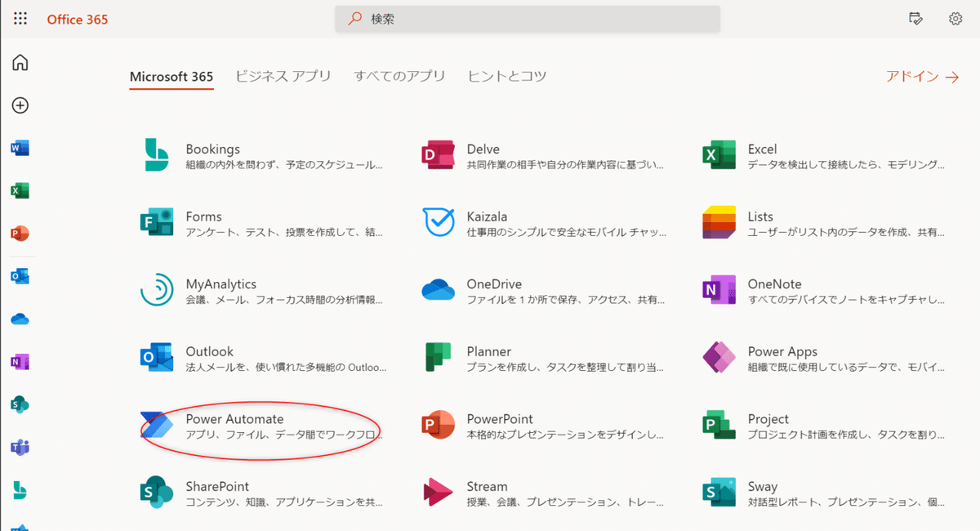Click the PowerPoint app icon in grid

pos(438,425)
